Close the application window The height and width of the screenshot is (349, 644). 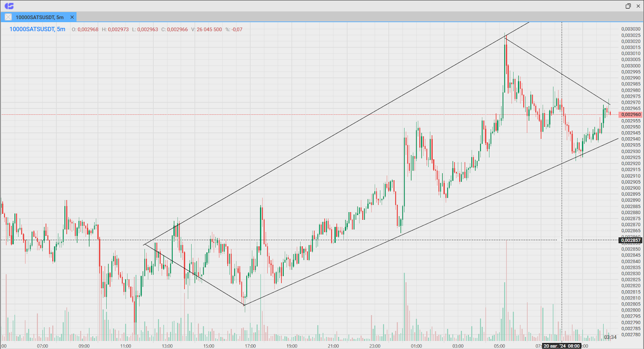point(638,6)
